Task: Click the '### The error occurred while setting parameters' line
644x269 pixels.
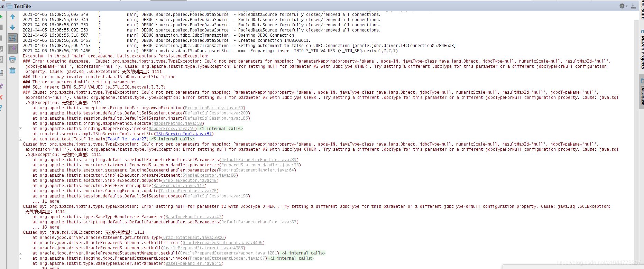Action: [x=80, y=82]
